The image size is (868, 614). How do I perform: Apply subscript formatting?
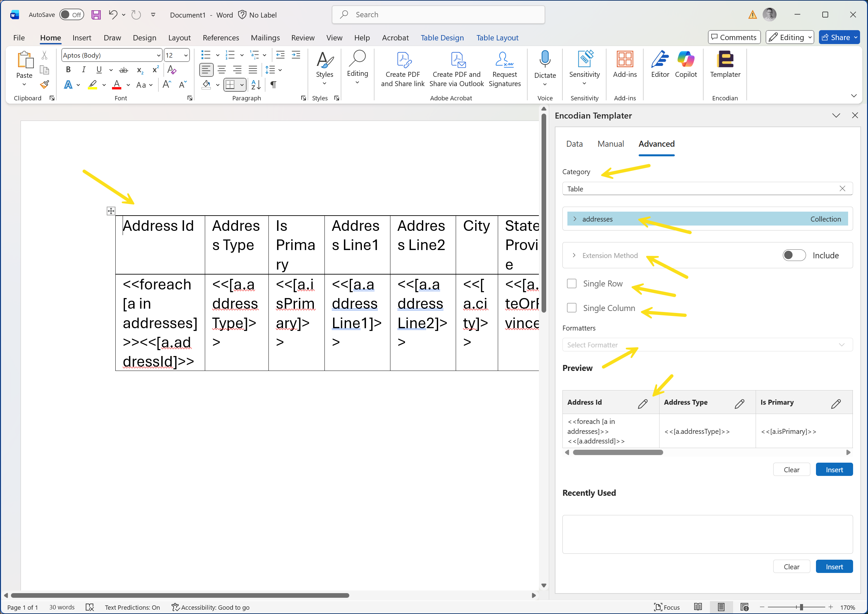(140, 70)
